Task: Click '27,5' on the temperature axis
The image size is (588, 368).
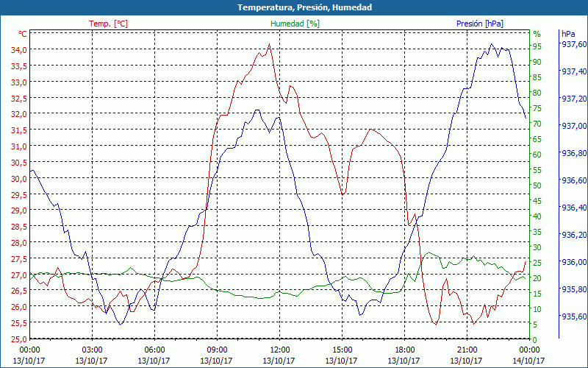Action: click(19, 259)
